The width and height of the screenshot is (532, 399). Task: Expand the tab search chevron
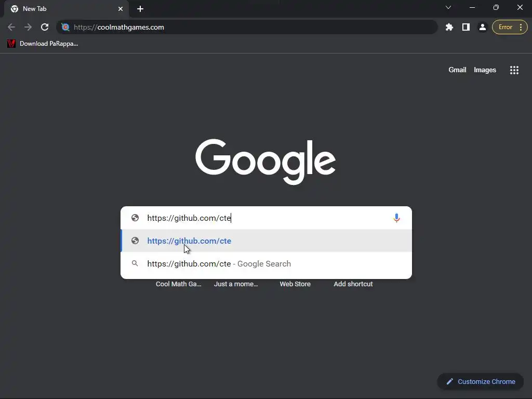click(x=448, y=7)
